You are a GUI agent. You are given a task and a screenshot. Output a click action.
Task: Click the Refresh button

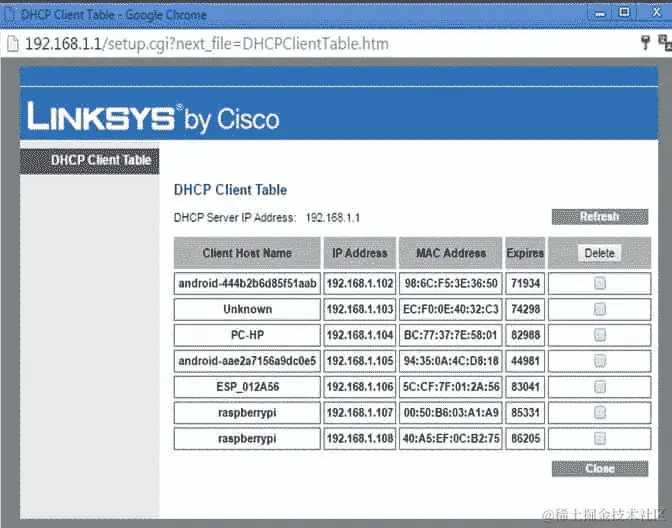[x=600, y=217]
